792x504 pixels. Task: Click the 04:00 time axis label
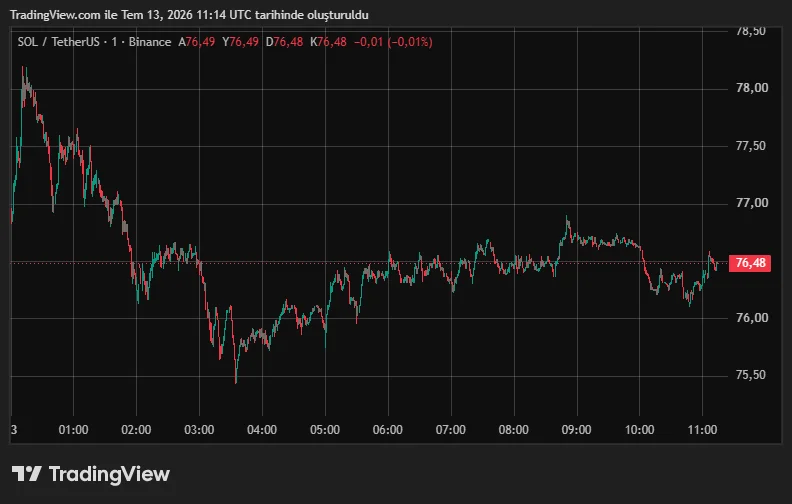point(262,430)
